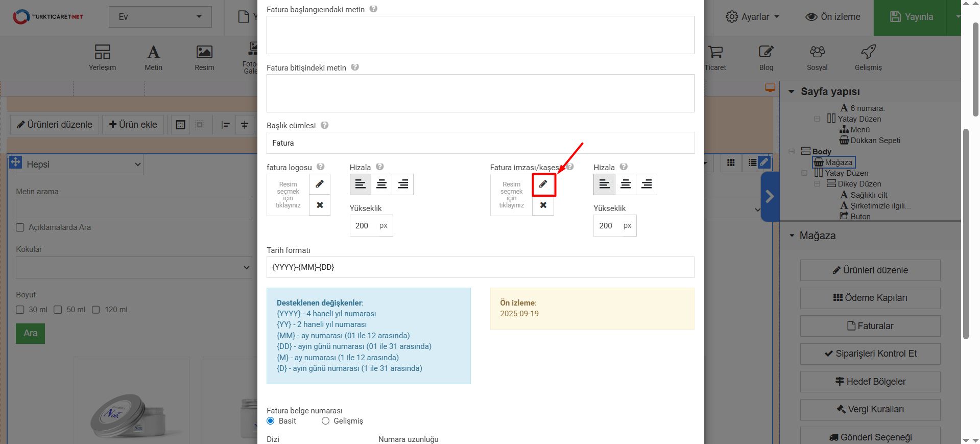
Task: Open the Sosyal elements icon
Action: tap(817, 57)
